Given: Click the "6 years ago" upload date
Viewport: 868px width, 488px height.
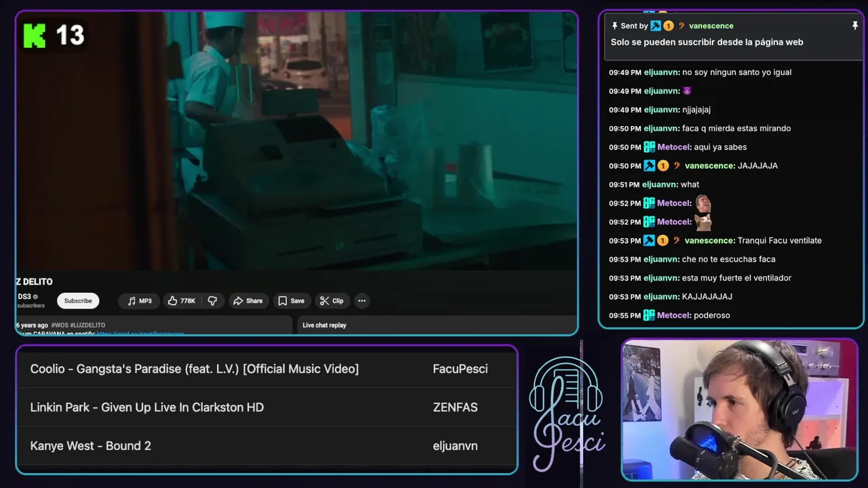Looking at the screenshot, I should tap(32, 325).
